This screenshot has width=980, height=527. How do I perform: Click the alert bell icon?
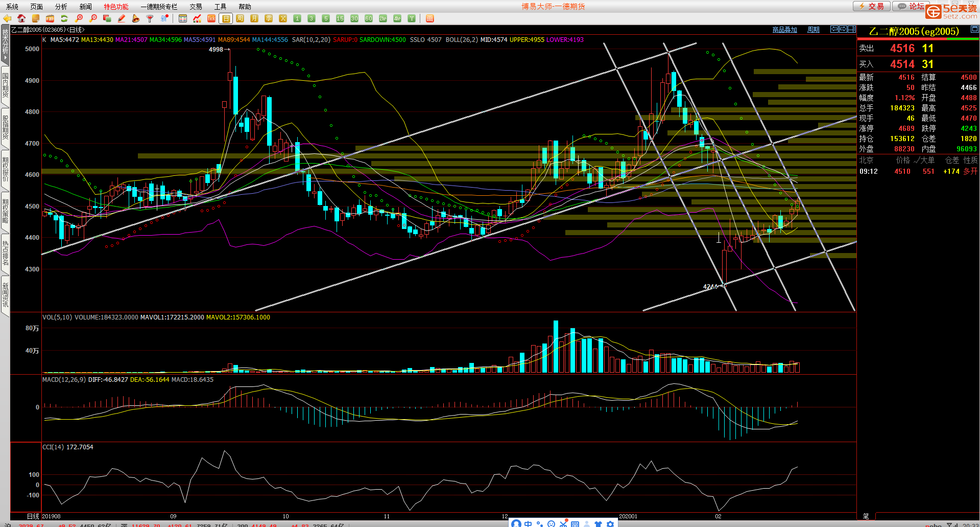pos(136,18)
